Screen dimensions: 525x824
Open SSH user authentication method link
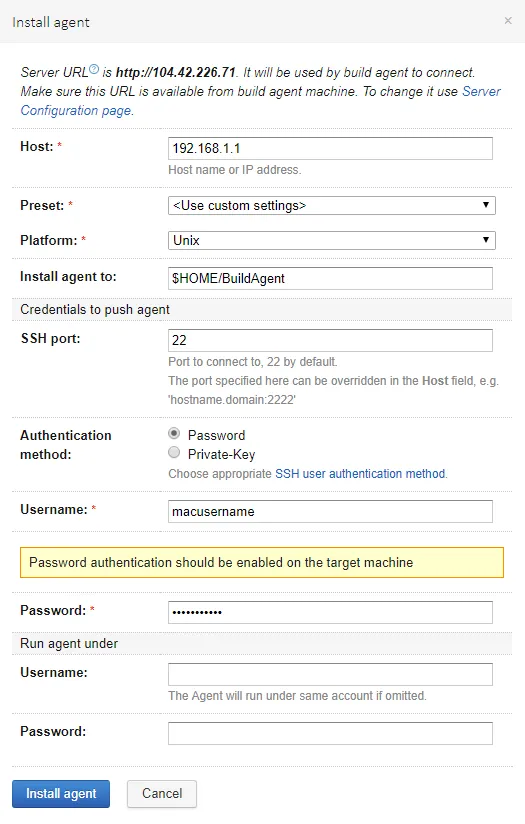click(x=361, y=473)
